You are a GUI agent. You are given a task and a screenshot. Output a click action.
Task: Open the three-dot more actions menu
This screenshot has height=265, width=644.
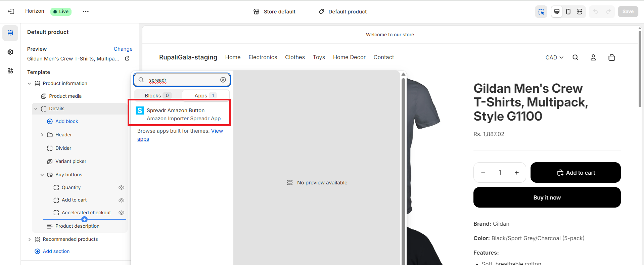(86, 11)
